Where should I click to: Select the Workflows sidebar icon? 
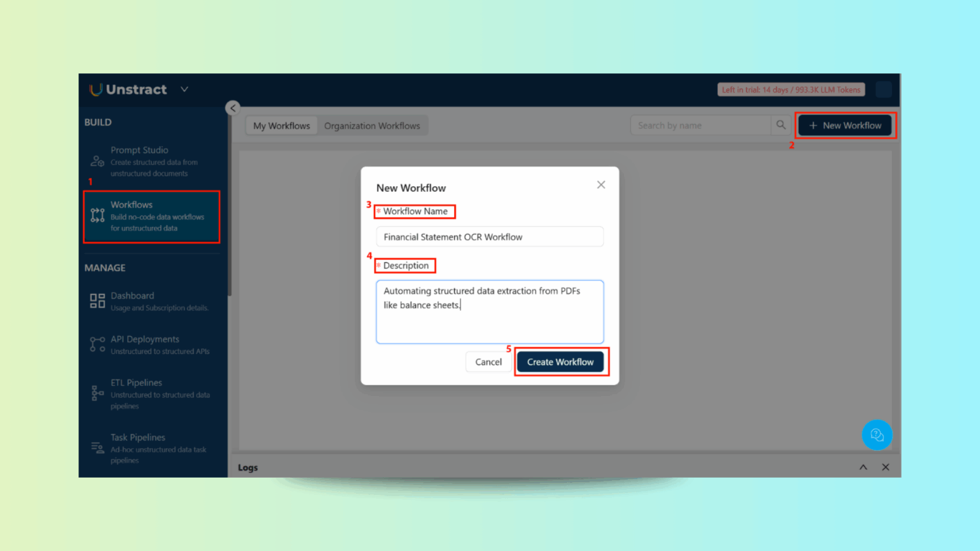click(97, 216)
